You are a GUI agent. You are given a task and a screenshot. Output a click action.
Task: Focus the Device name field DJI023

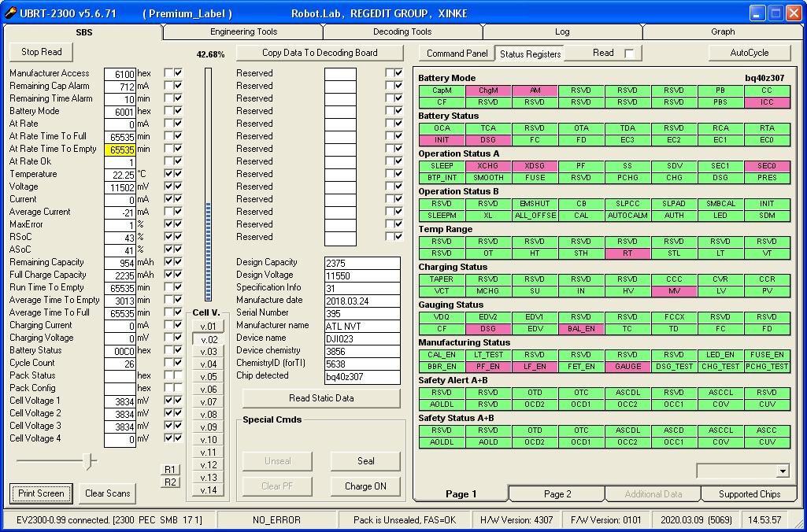362,338
